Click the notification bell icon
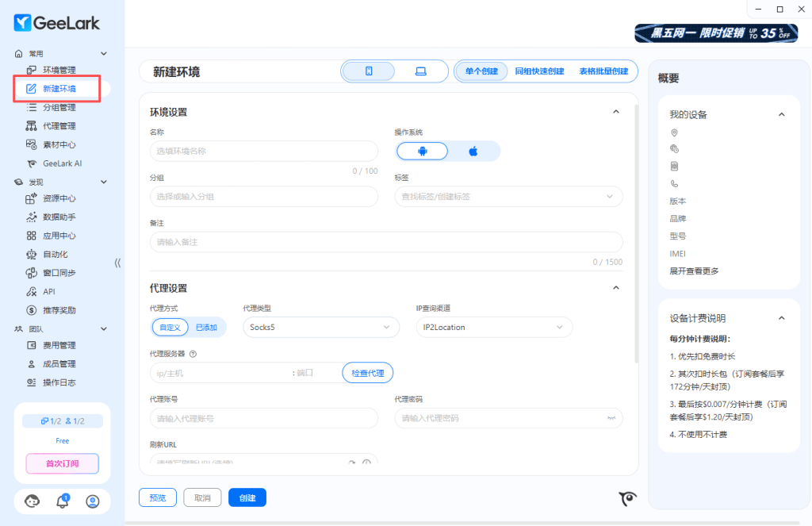This screenshot has height=526, width=812. coord(63,501)
